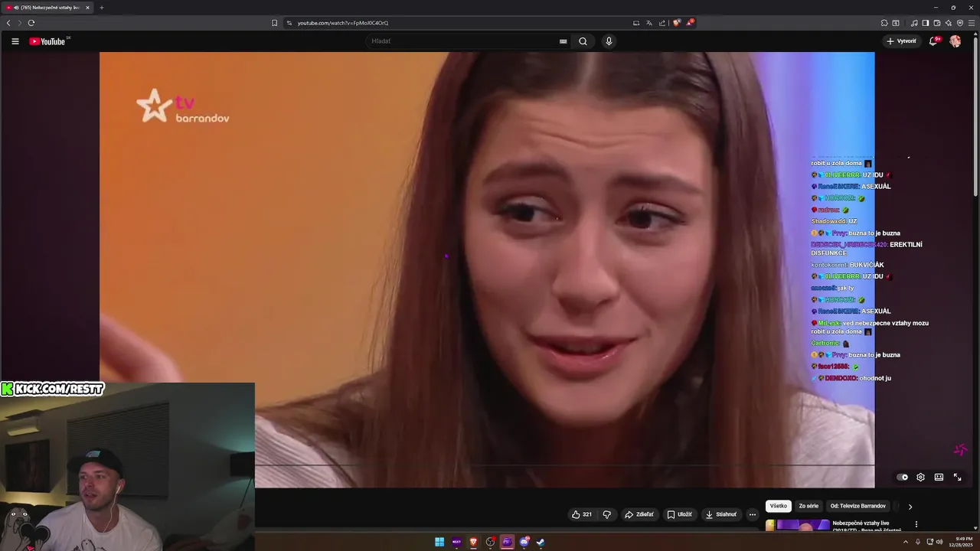Select the Všetko filter chip
This screenshot has width=980, height=551.
pos(779,506)
